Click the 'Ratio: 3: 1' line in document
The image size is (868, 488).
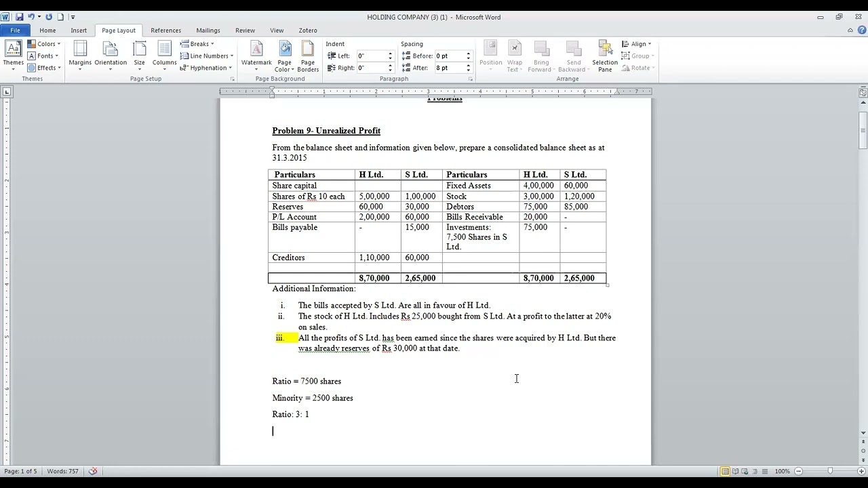pyautogui.click(x=290, y=414)
